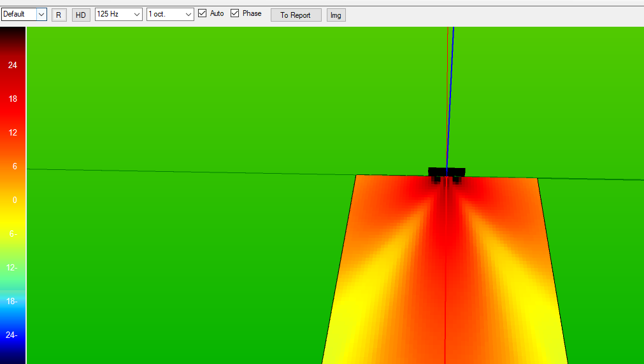Viewport: 644px width, 364px height.
Task: Click the 18 label on the color scale
Action: pyautogui.click(x=13, y=99)
